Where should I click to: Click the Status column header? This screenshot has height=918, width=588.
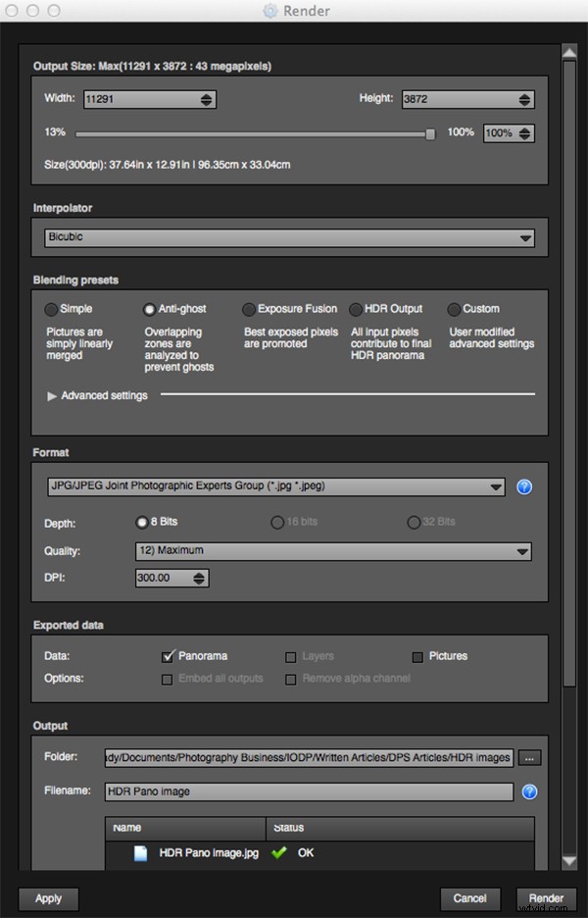pyautogui.click(x=400, y=828)
